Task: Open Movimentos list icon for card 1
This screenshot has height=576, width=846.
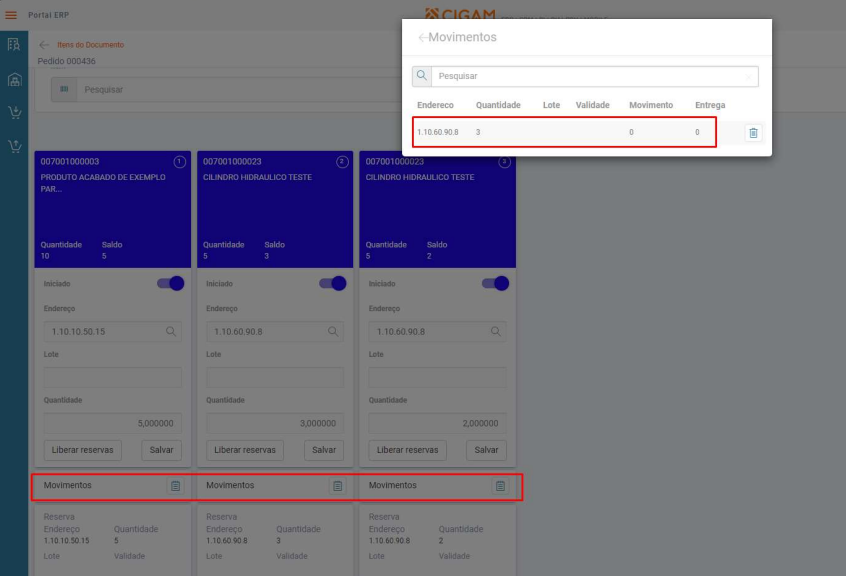Action: (175, 486)
